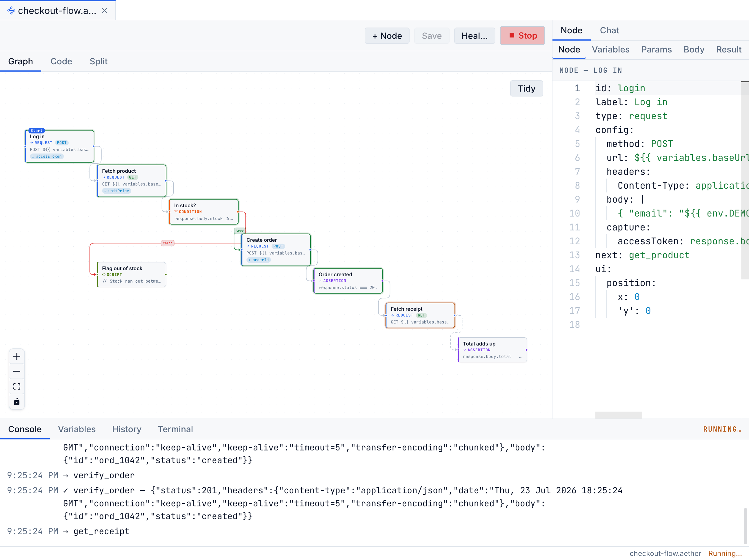Zoom out the graph canvas

tap(17, 371)
